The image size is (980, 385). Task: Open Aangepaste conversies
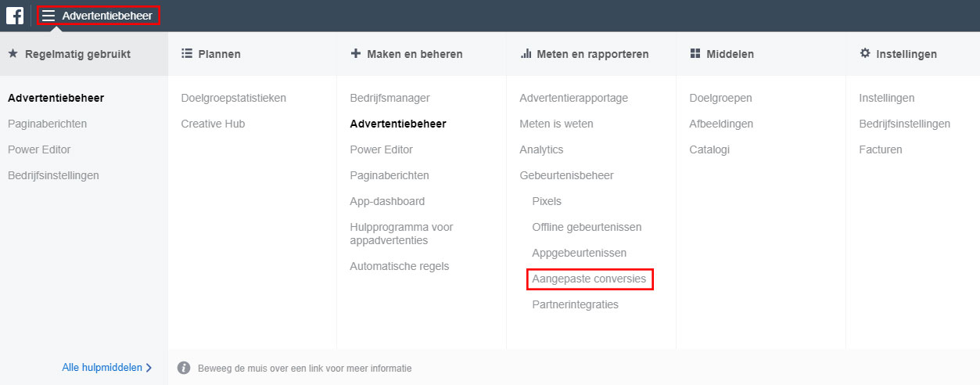click(x=590, y=279)
